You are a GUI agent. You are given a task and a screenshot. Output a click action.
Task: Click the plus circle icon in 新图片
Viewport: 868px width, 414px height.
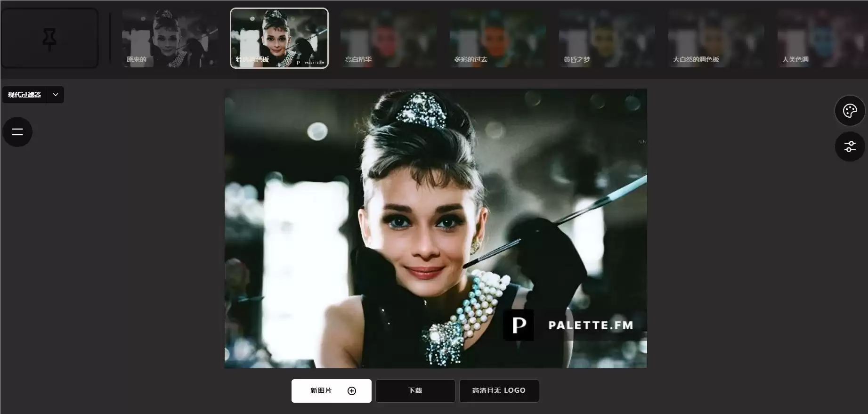[x=352, y=391]
